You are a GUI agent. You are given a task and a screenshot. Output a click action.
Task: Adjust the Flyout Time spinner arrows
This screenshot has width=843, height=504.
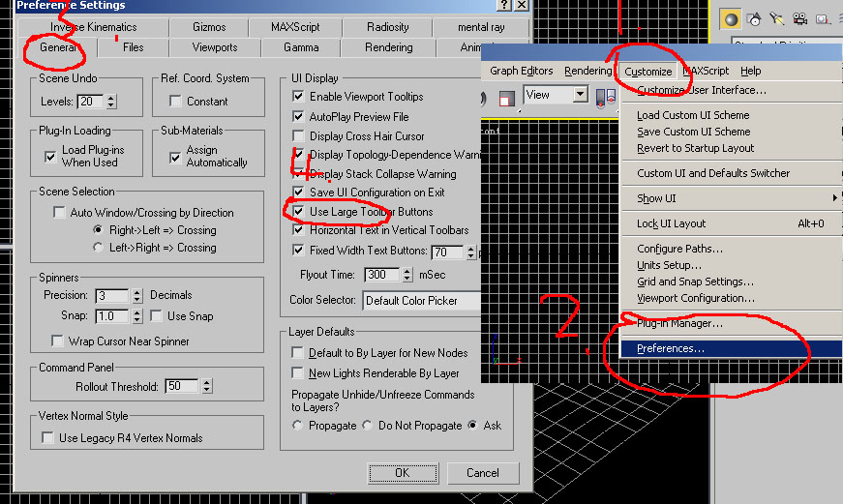point(407,275)
